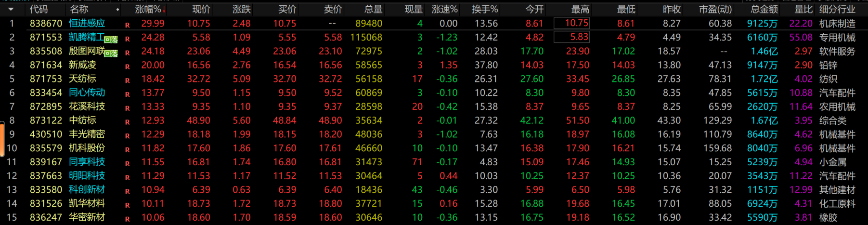
Task: Sort by the 量比 column header
Action: pyautogui.click(x=803, y=9)
